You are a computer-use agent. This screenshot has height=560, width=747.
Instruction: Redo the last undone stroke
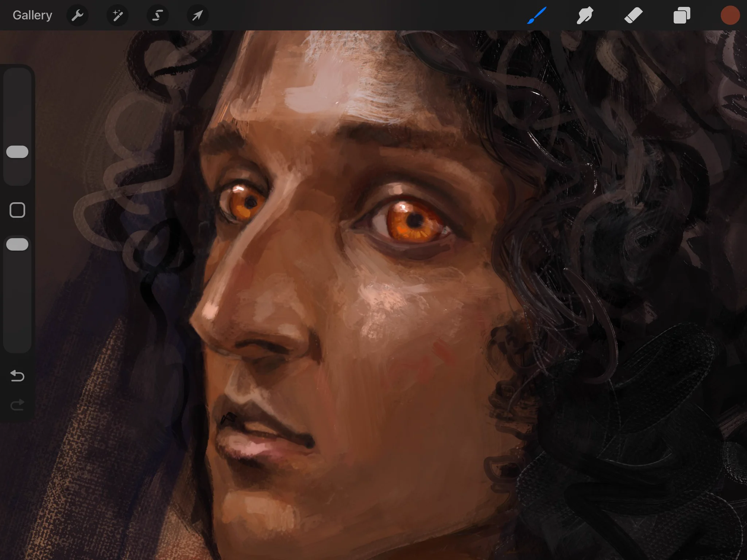point(17,405)
